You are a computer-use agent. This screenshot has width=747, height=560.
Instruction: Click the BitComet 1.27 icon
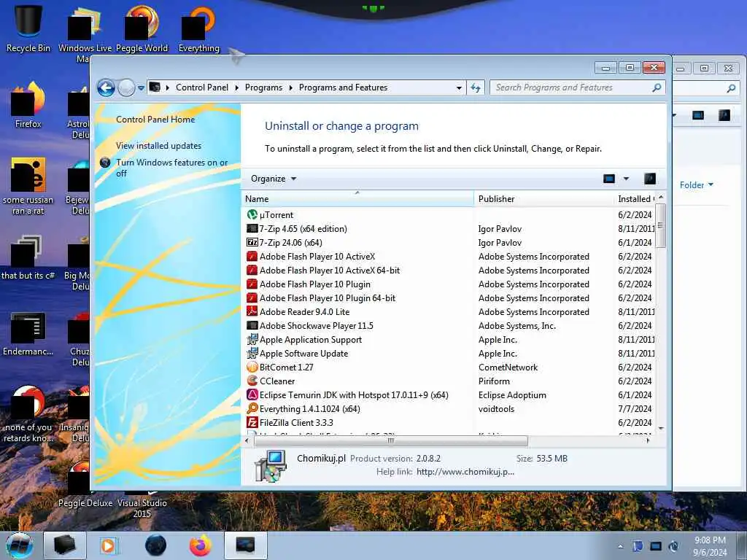252,367
